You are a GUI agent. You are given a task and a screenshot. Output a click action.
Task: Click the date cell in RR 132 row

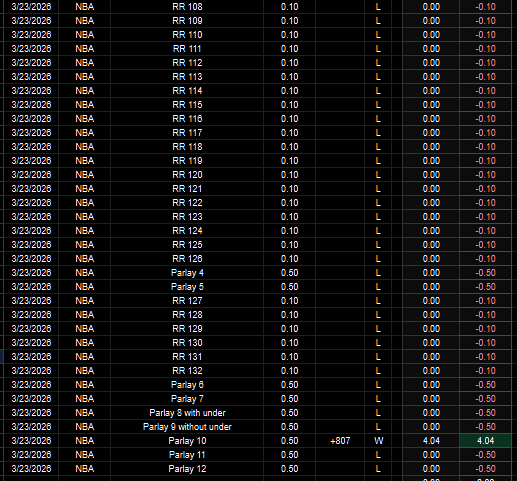tap(31, 371)
